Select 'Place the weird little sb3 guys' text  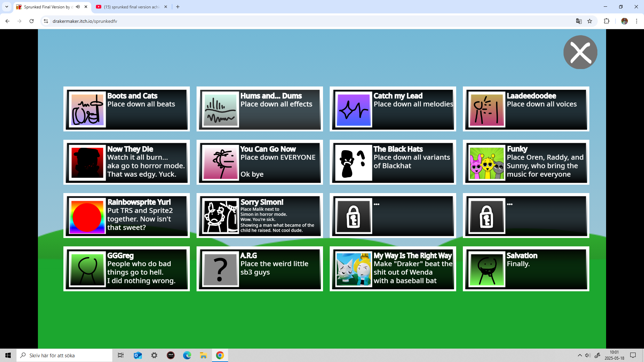[x=274, y=268]
